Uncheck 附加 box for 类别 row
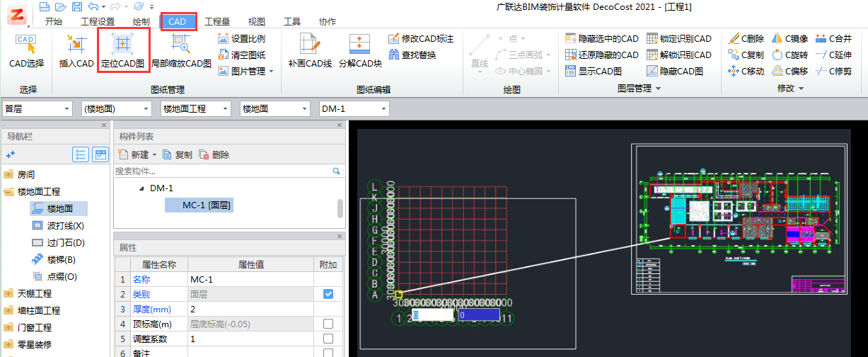Viewport: 868px width, 357px height. [x=328, y=293]
